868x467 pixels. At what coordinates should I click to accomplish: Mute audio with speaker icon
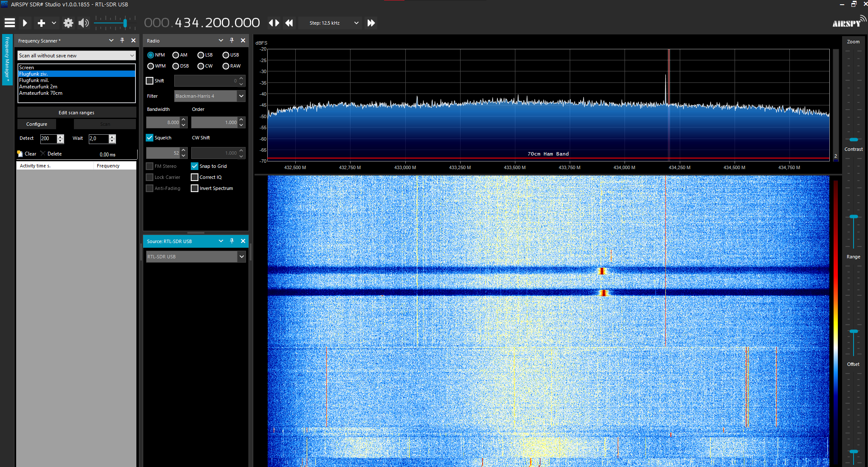84,23
